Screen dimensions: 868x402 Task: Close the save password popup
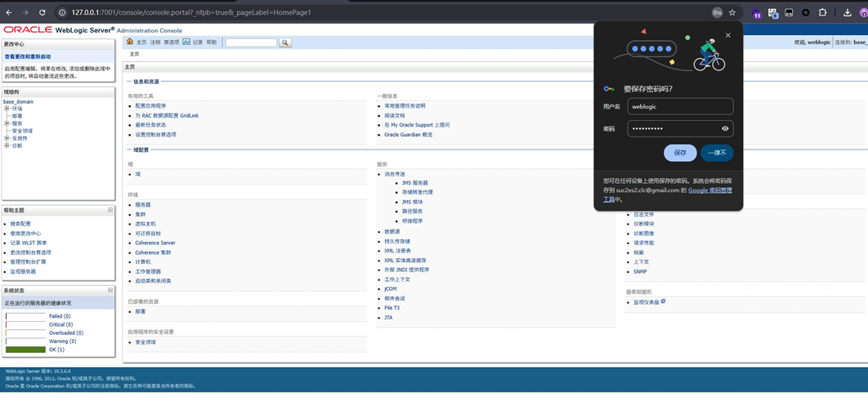(x=727, y=35)
